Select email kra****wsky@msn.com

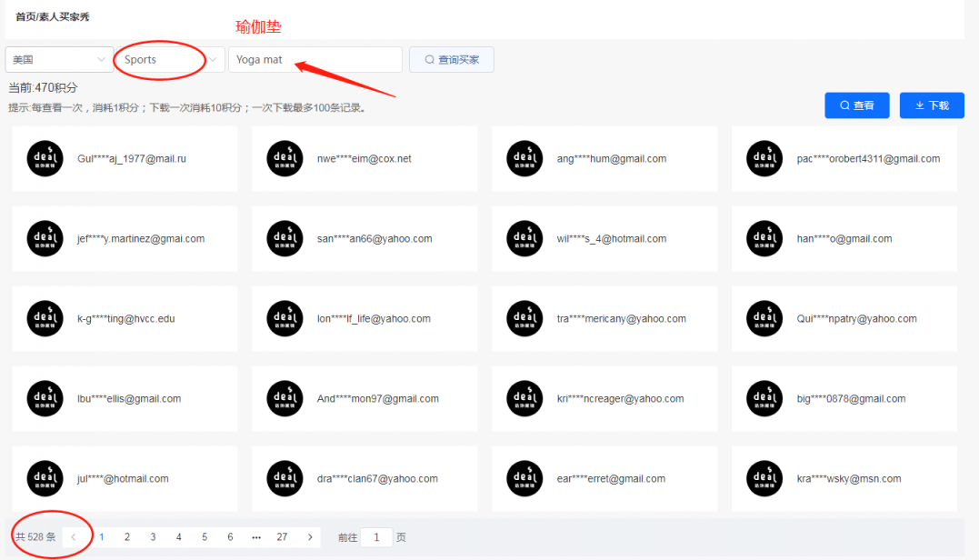[x=848, y=478]
